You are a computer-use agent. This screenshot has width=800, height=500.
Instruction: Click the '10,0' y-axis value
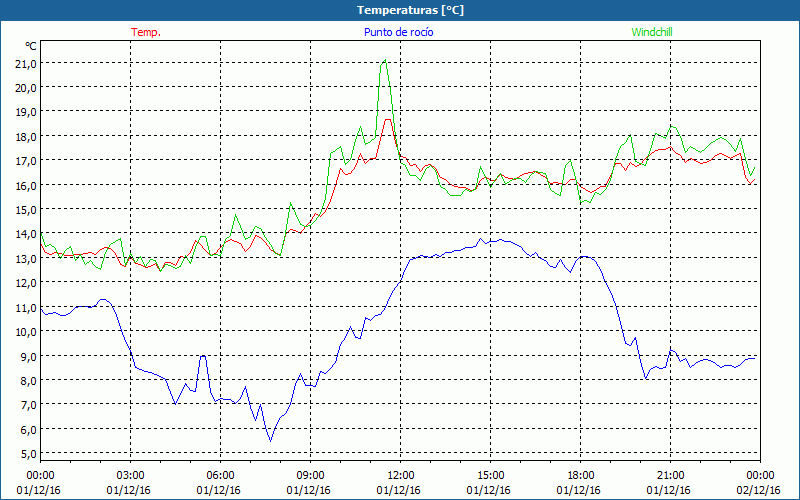(x=27, y=332)
